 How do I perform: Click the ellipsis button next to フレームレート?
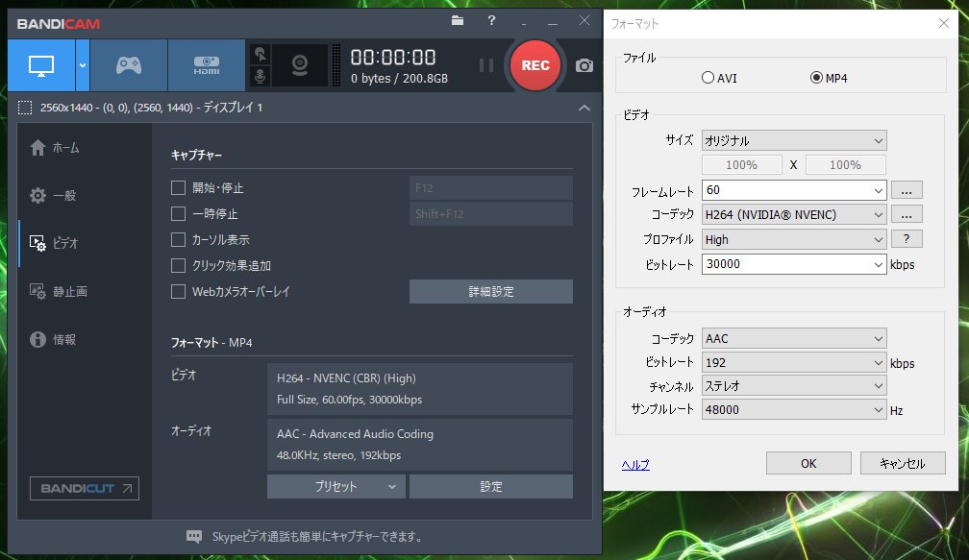907,190
